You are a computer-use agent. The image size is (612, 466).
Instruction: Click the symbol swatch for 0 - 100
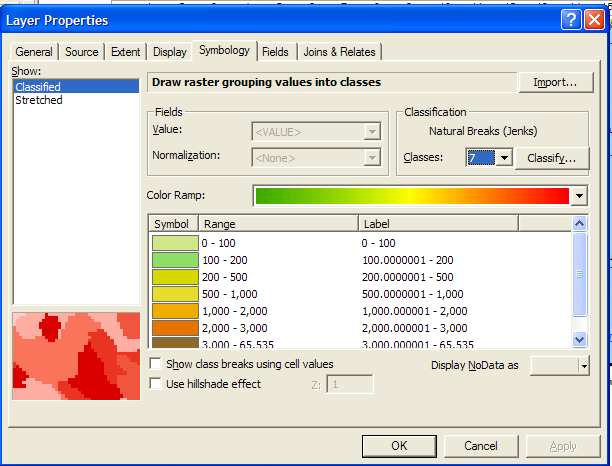click(175, 243)
